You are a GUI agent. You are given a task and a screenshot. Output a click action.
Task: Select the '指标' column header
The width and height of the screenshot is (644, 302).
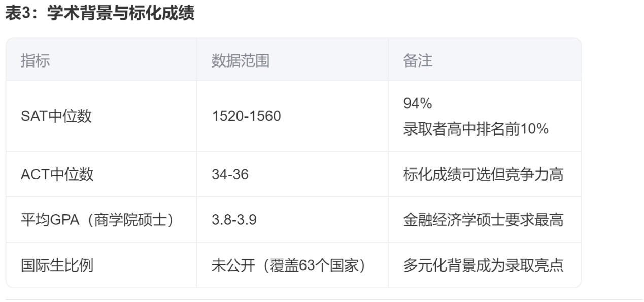pos(35,61)
